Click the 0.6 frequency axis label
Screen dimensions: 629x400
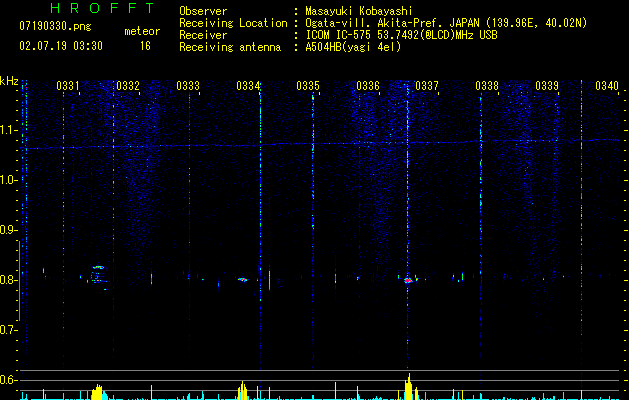[8, 380]
